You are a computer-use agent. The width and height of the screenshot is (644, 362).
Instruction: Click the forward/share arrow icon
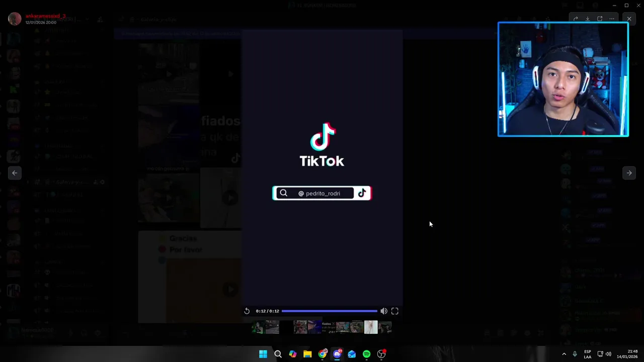tap(576, 19)
